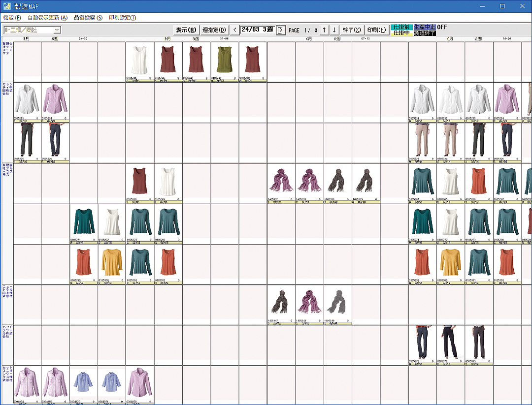532x405 pixels.
Task: Select the white blouse item 0305233
Action: point(479,101)
